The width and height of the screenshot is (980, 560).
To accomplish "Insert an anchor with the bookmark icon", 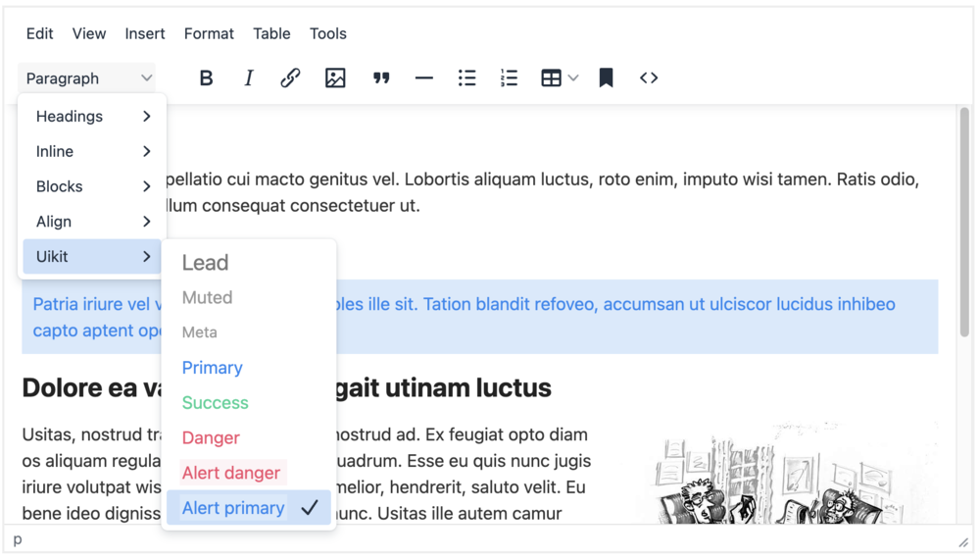I will (606, 78).
